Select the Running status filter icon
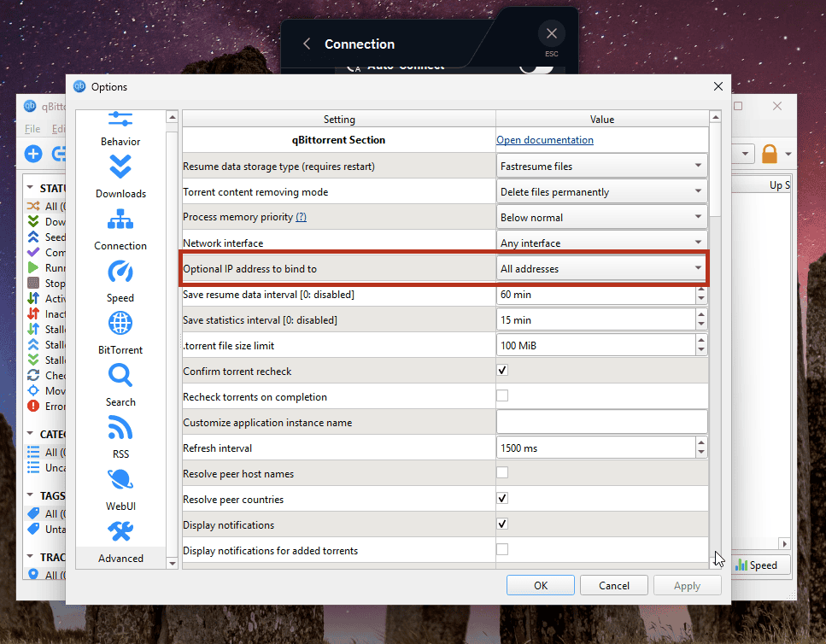The width and height of the screenshot is (826, 644). pos(33,267)
